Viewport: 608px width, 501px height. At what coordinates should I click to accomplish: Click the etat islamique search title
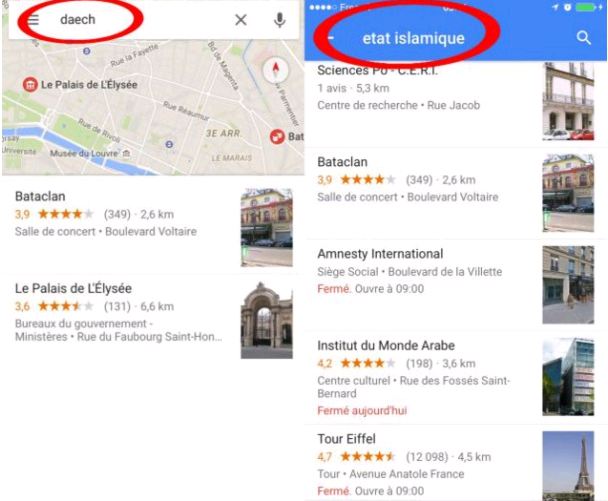413,38
